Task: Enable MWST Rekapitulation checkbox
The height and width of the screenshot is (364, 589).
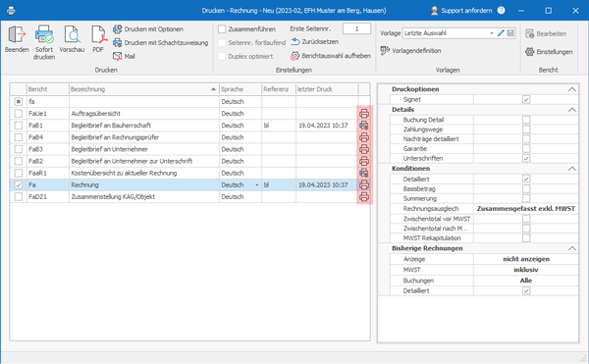Action: [x=526, y=237]
